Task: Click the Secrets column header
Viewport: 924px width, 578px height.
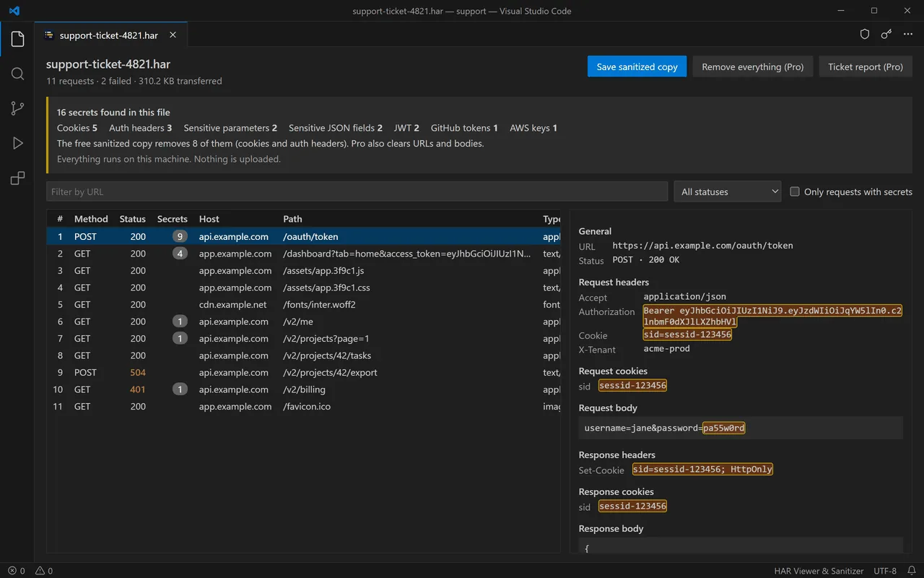Action: [173, 219]
